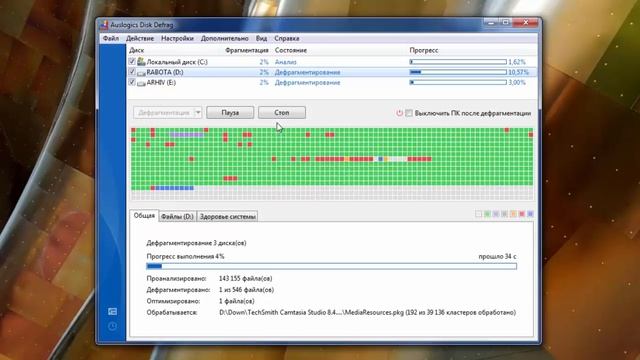Click the Дефрагментирование status of ARHIV (E:)
This screenshot has width=640, height=360.
coord(307,82)
